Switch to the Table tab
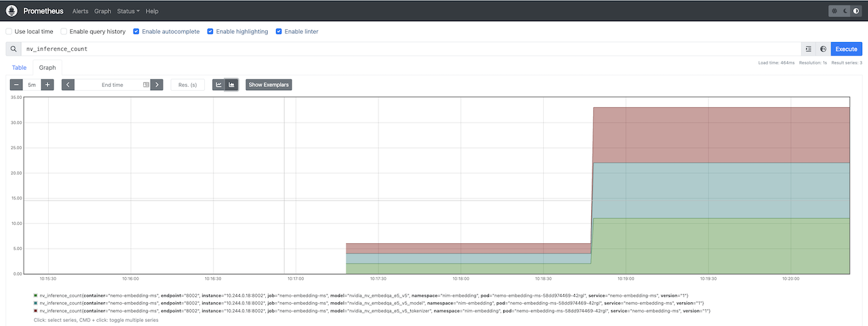868x326 pixels. coord(19,68)
